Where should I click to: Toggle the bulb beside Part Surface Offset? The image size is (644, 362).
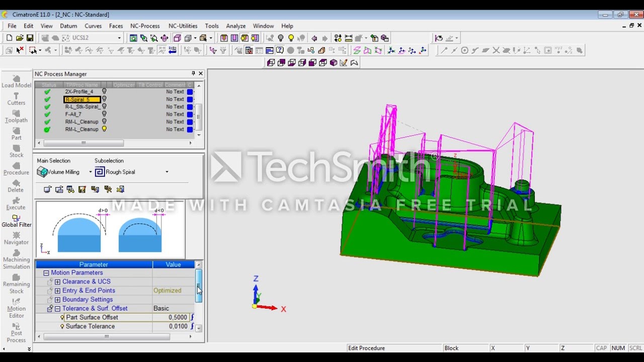(62, 317)
